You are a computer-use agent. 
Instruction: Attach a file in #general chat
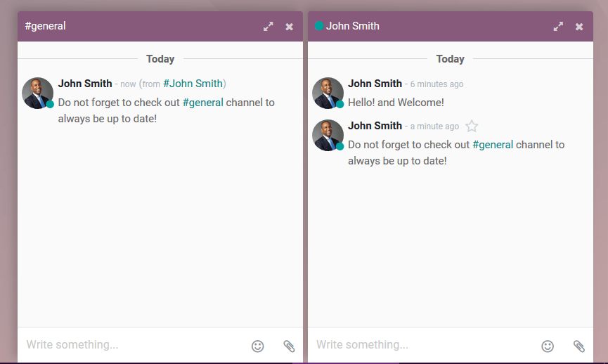point(289,346)
